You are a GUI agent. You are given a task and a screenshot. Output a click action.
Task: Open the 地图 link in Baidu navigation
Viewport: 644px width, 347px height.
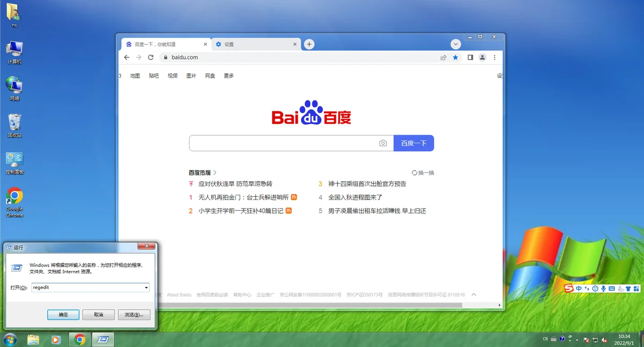click(135, 76)
